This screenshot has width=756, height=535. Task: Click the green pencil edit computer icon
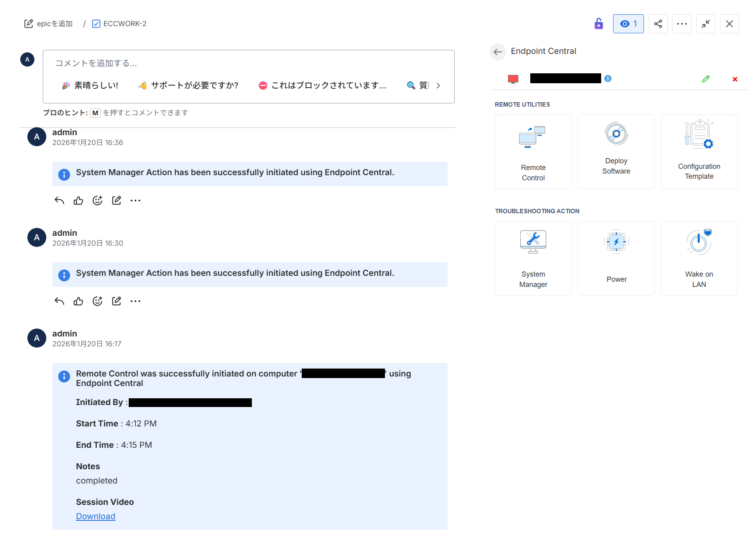(705, 79)
